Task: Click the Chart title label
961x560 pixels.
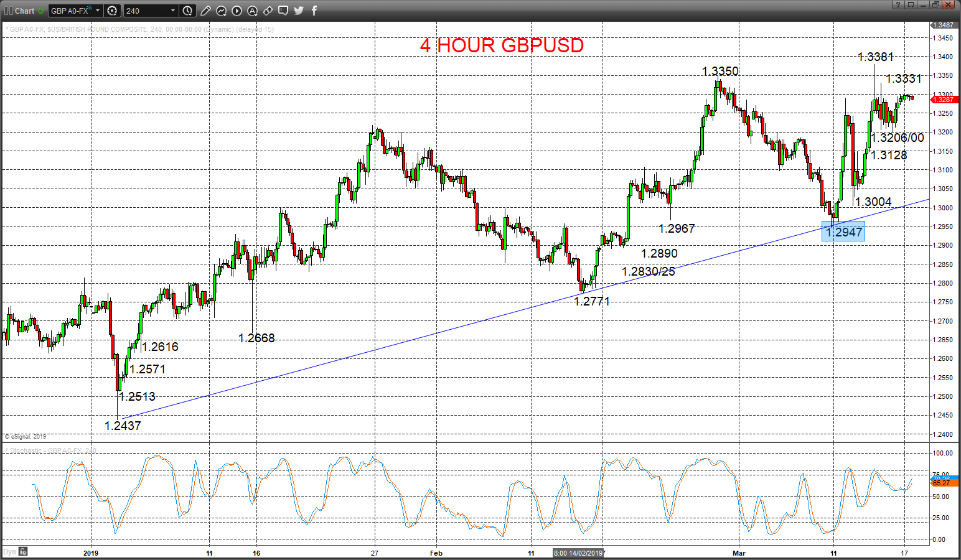Action: tap(24, 11)
